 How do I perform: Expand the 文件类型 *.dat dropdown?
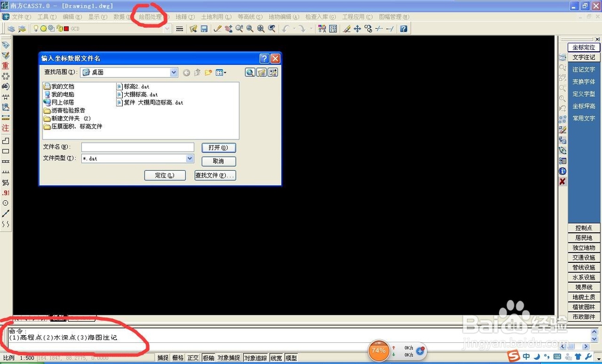190,158
